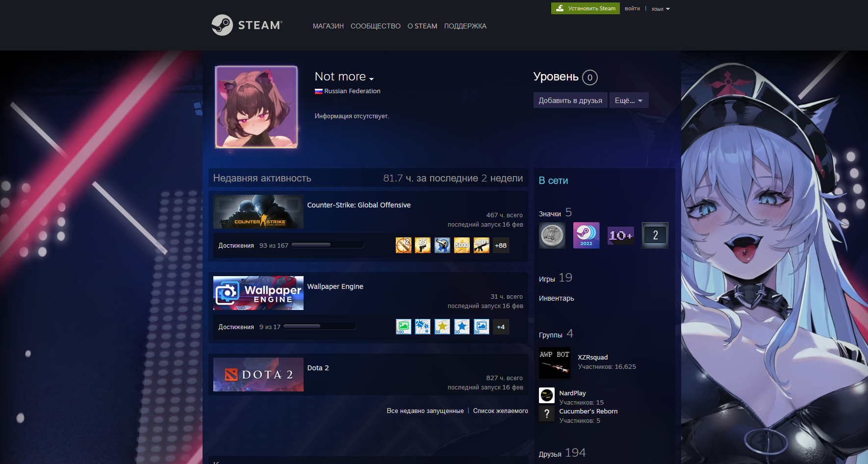Click the profile avatar picture

point(256,107)
